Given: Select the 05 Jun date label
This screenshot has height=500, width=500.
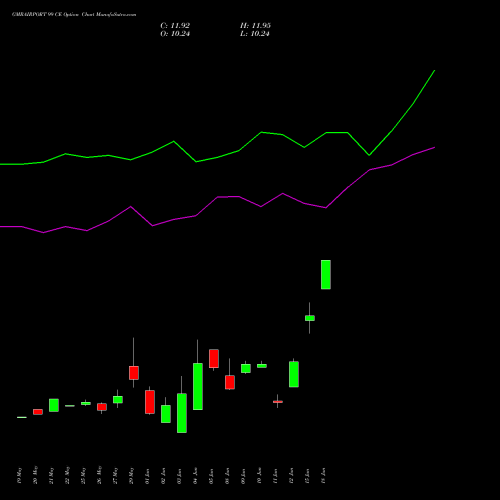Looking at the screenshot, I should [x=211, y=476].
